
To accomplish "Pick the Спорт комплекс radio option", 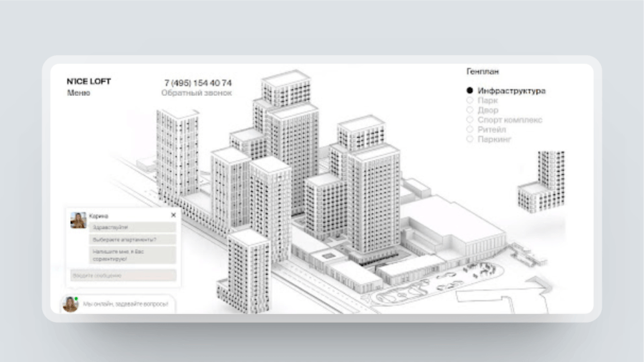I will pos(504,120).
